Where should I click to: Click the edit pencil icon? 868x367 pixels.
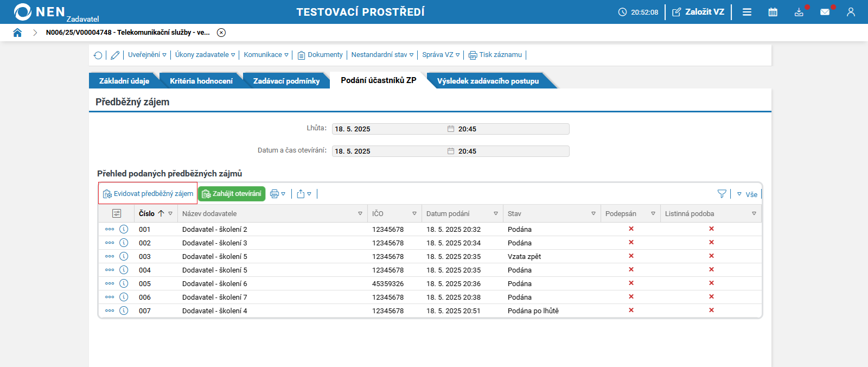coord(115,55)
